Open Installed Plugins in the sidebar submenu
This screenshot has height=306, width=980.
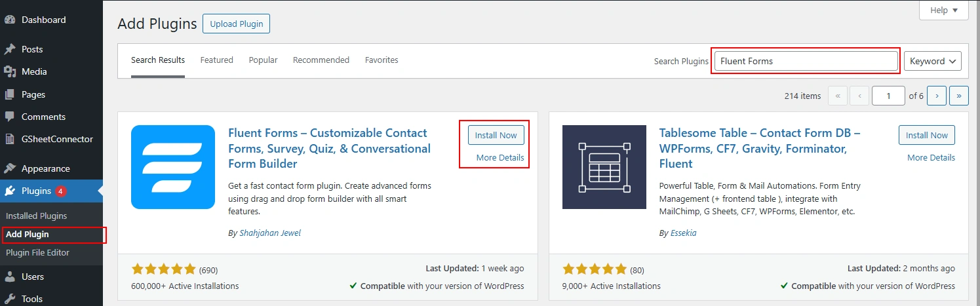(37, 216)
